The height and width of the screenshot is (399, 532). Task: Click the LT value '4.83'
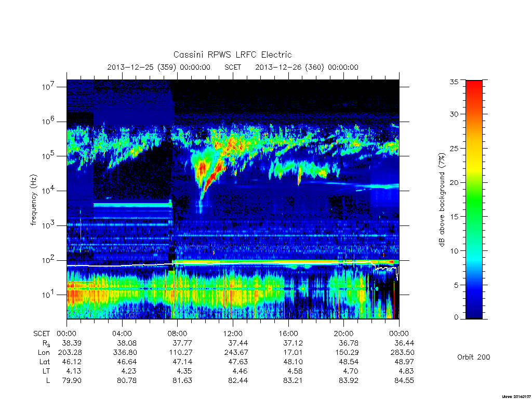coord(406,371)
